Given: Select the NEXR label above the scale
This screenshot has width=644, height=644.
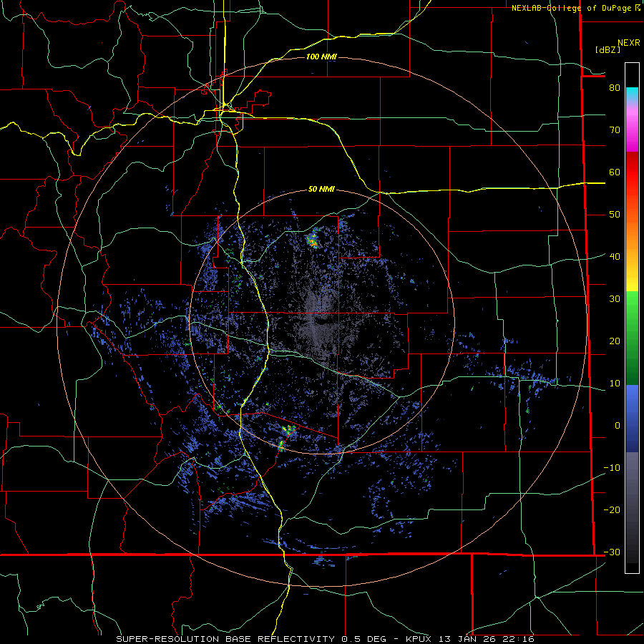Looking at the screenshot, I should (x=628, y=43).
